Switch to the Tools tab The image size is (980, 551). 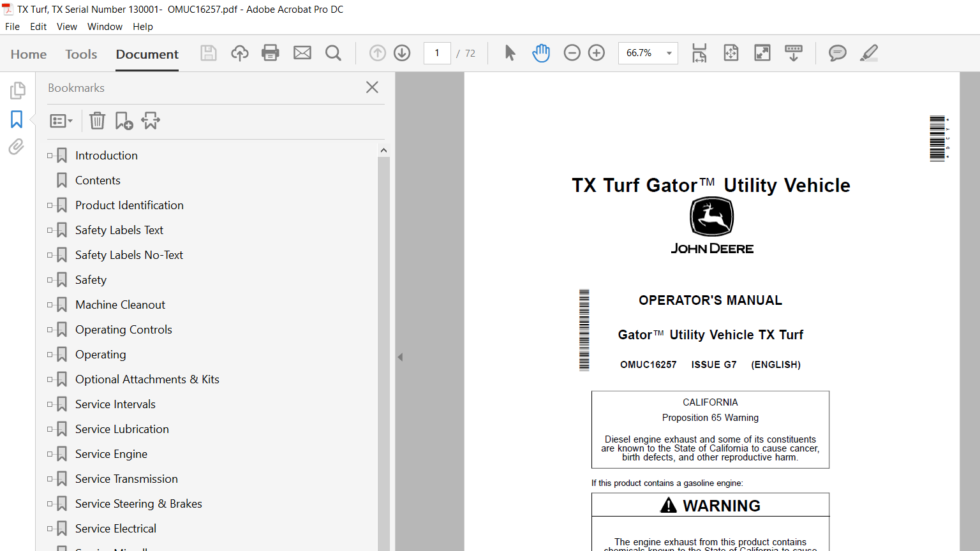tap(81, 54)
